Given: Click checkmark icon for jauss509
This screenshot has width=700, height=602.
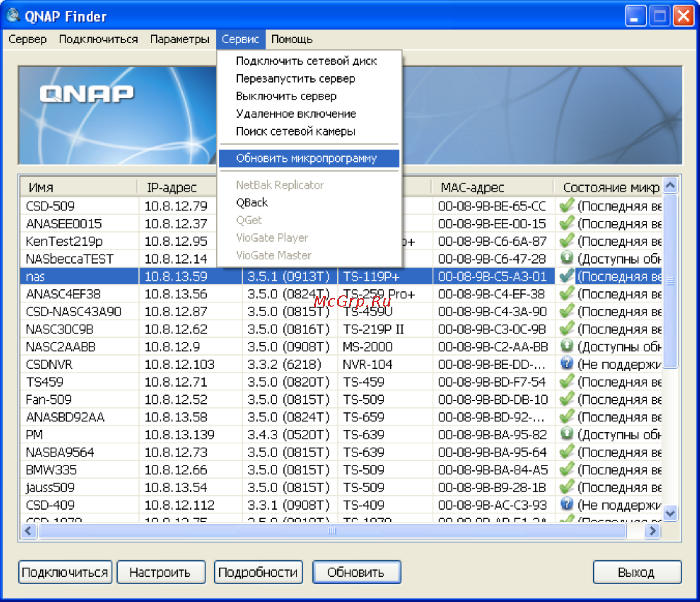Looking at the screenshot, I should pyautogui.click(x=567, y=487).
